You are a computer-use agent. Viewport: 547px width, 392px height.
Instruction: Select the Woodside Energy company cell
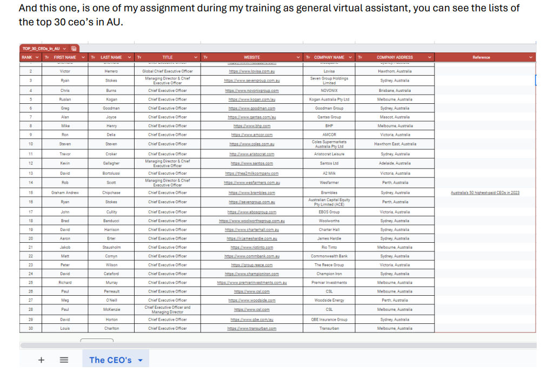(x=329, y=300)
